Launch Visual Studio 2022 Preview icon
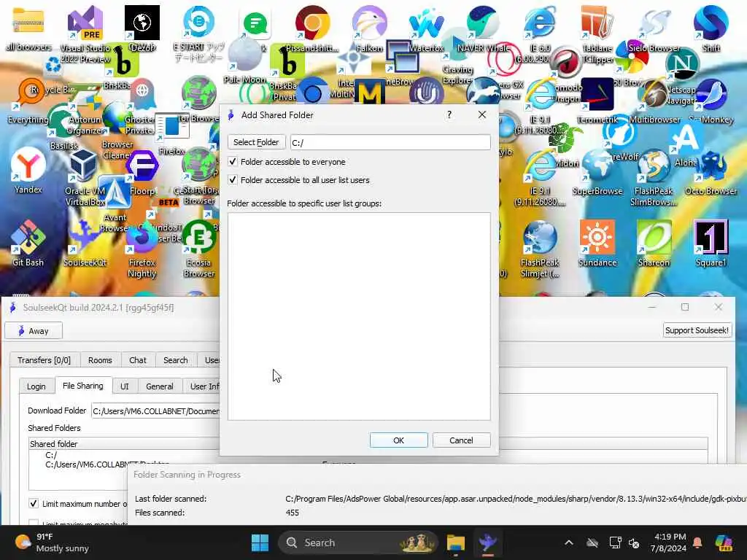Screen dimensions: 747x560 (x=85, y=34)
